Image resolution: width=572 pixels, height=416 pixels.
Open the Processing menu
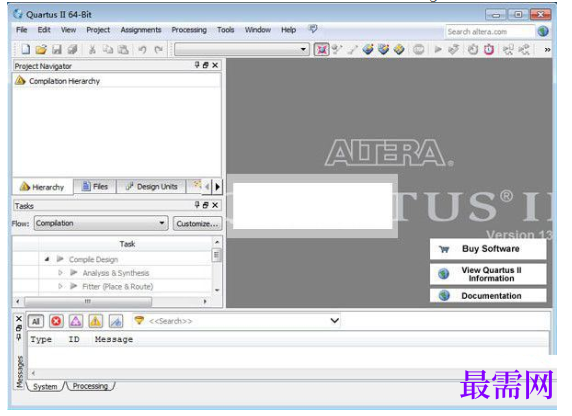coord(189,30)
